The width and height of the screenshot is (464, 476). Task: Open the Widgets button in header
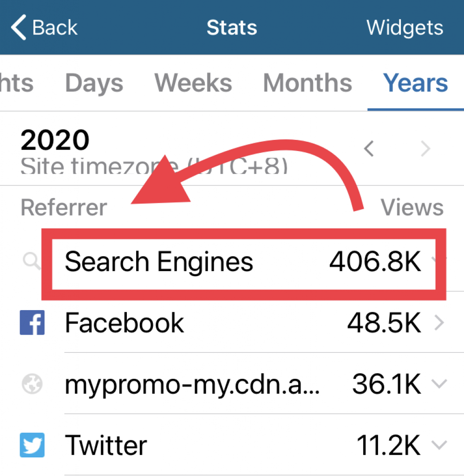point(405,27)
